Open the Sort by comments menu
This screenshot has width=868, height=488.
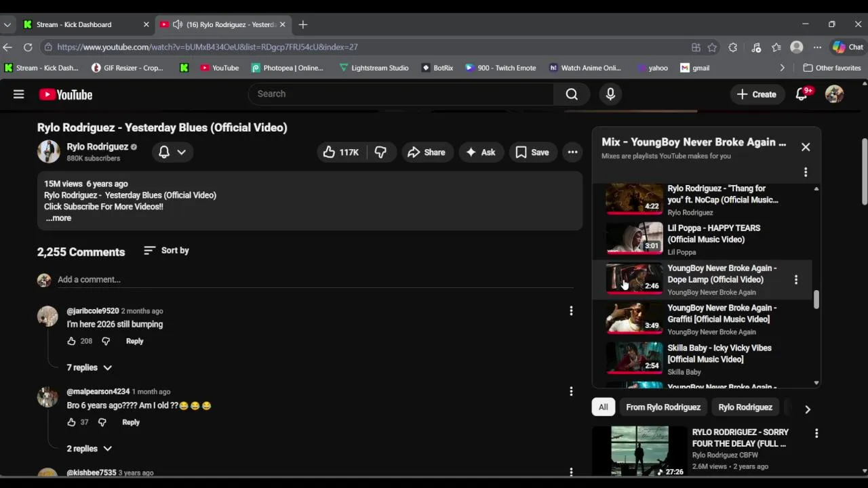tap(166, 251)
